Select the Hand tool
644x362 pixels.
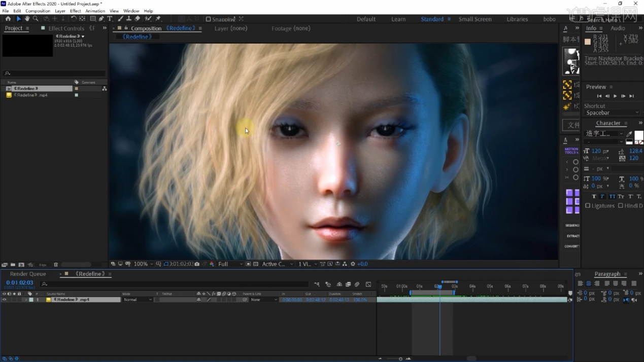tap(27, 19)
